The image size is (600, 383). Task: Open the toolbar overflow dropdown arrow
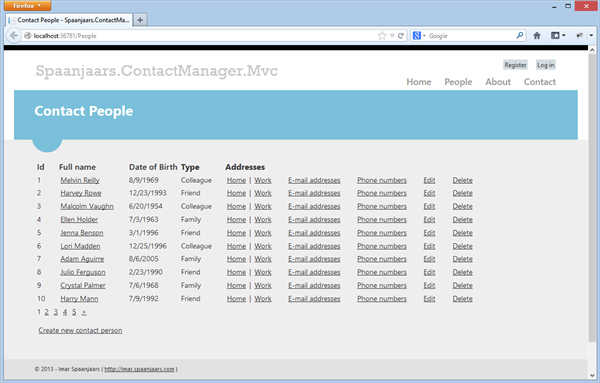coord(591,36)
